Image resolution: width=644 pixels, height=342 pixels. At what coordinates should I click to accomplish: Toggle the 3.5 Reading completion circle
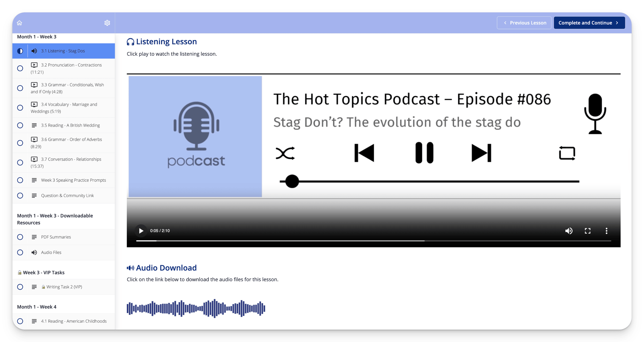pos(20,125)
